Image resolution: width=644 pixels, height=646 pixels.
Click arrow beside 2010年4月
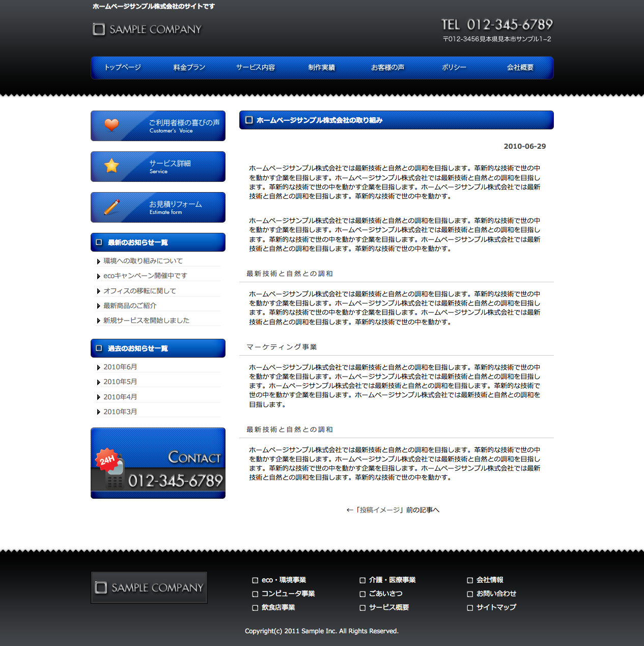coord(99,397)
